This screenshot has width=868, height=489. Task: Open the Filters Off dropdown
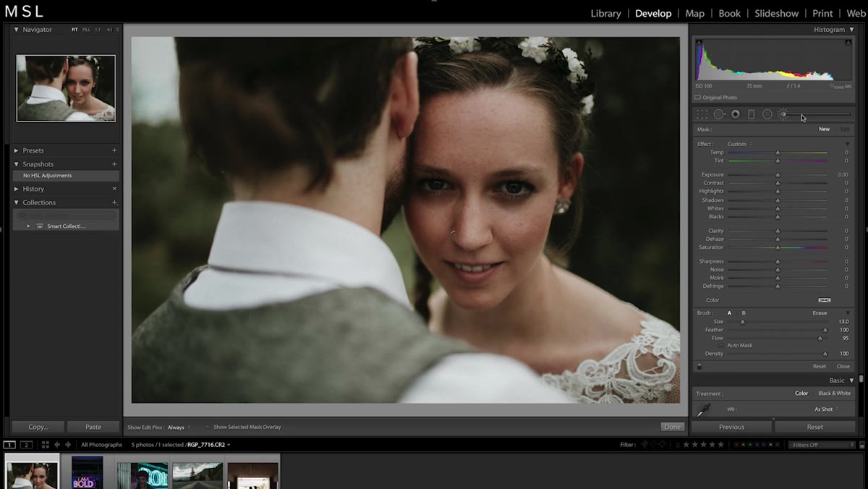tap(822, 445)
